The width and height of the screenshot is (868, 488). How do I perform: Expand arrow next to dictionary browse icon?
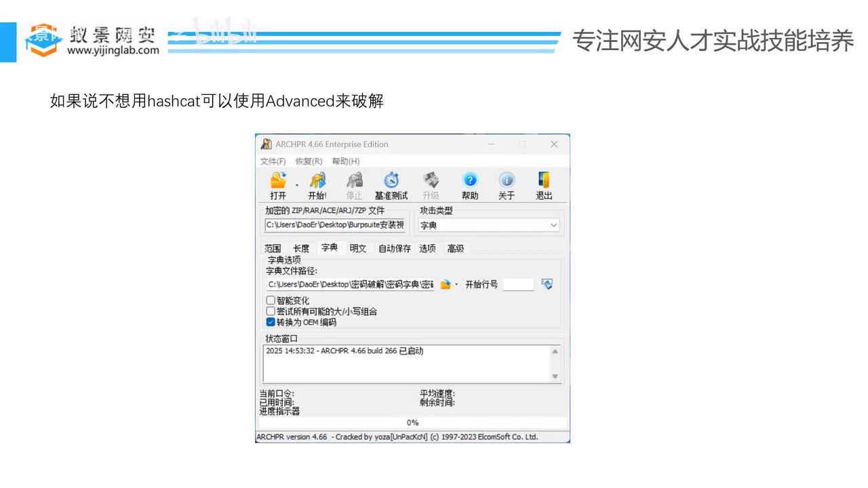point(457,285)
